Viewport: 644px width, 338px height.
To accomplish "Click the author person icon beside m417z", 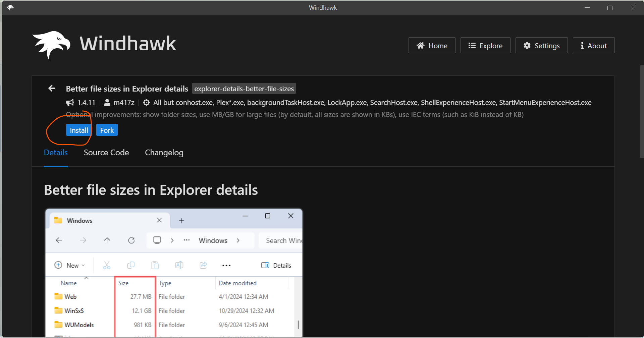I will coord(107,103).
